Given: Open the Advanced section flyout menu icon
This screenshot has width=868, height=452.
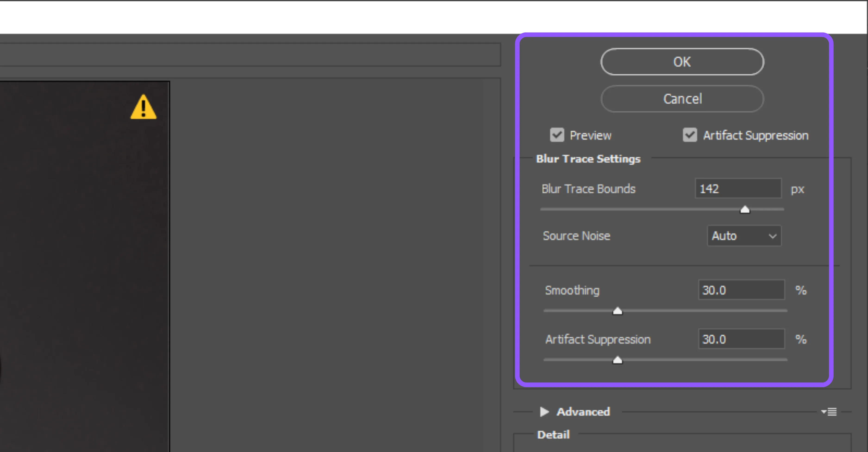Looking at the screenshot, I should (829, 411).
